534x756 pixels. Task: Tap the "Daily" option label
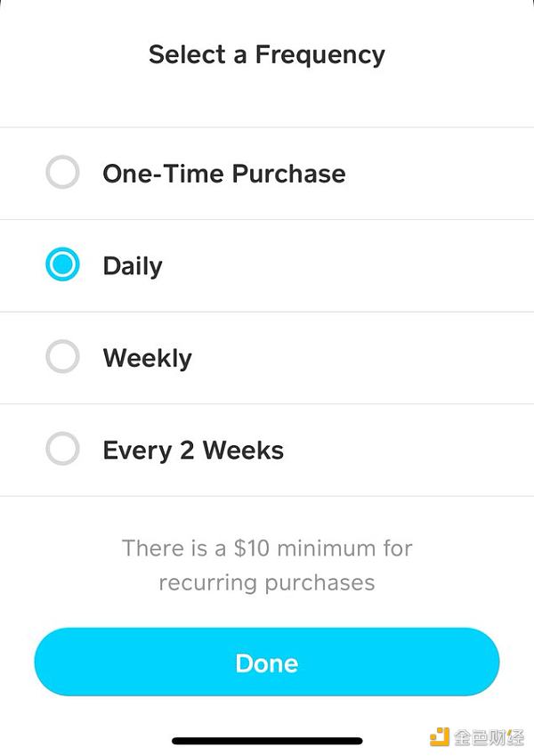[x=133, y=265]
